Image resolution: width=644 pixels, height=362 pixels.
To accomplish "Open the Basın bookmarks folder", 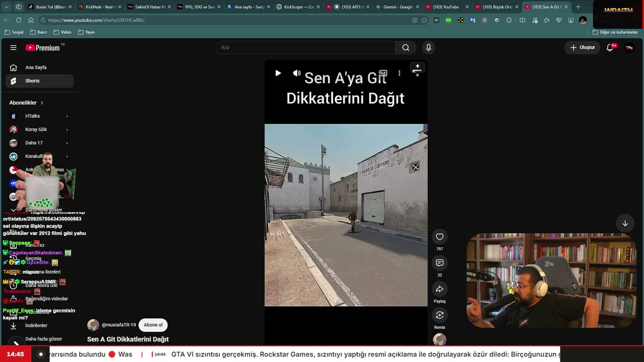I will [x=39, y=32].
